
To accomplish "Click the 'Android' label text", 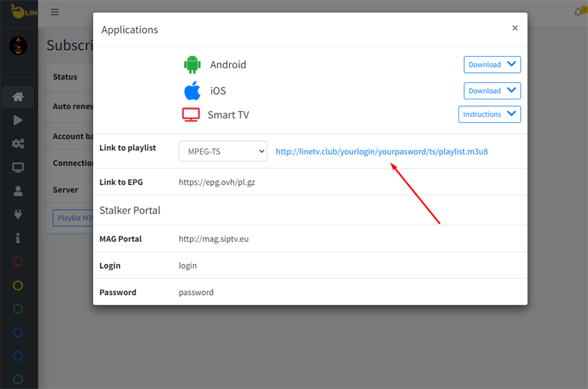I will [228, 65].
